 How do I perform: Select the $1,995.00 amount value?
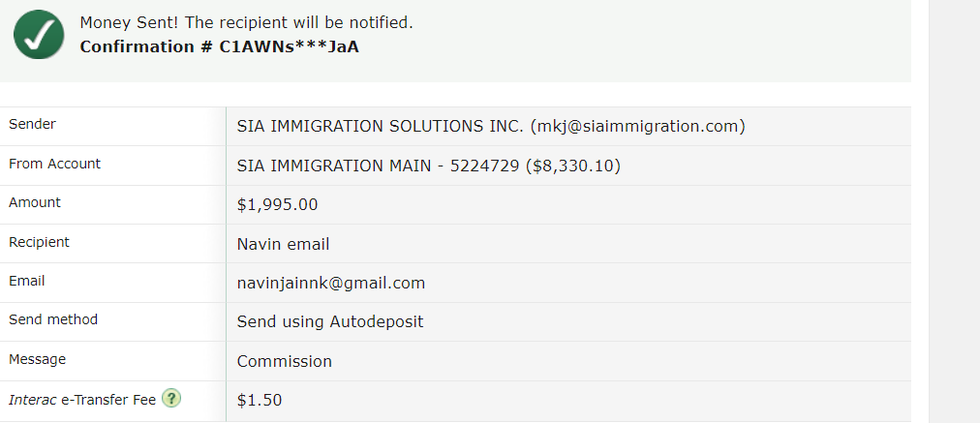(x=277, y=205)
